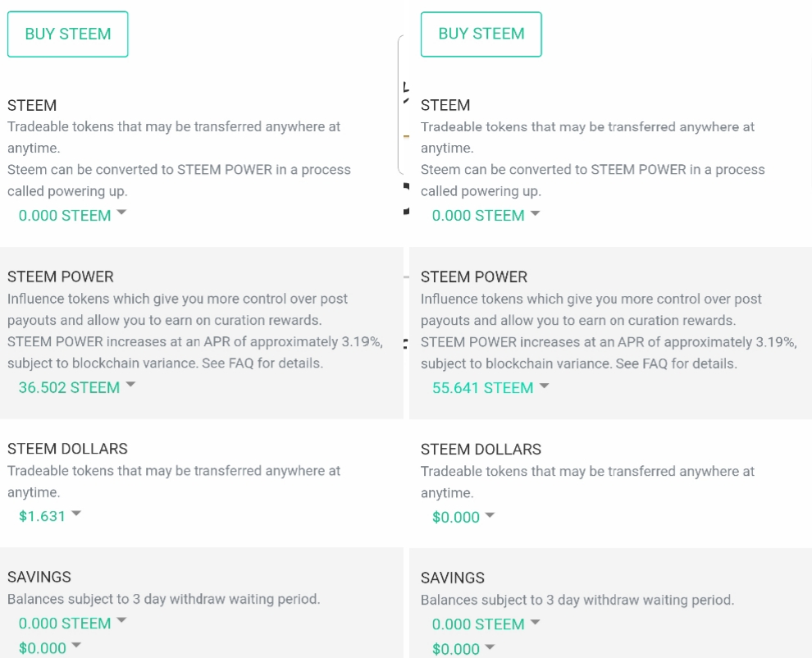
Task: Open the left wallet 0.000 STEEM balance dropdown
Action: click(72, 215)
